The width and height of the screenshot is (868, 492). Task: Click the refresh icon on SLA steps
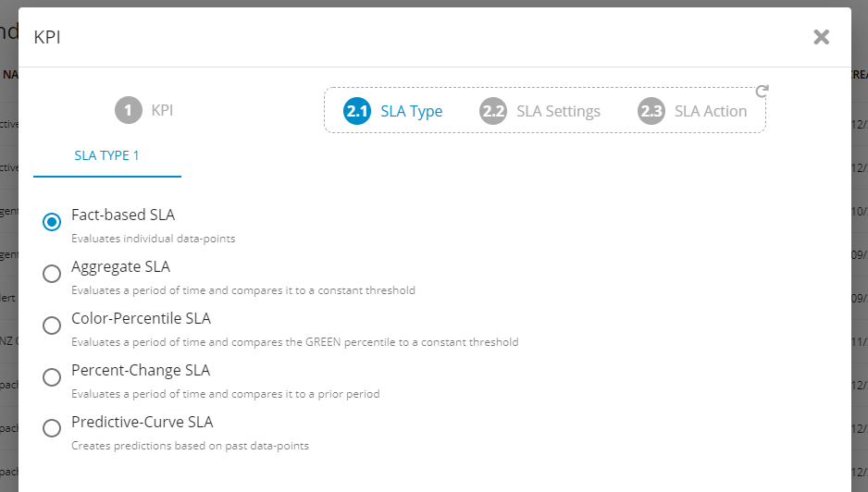(x=762, y=91)
